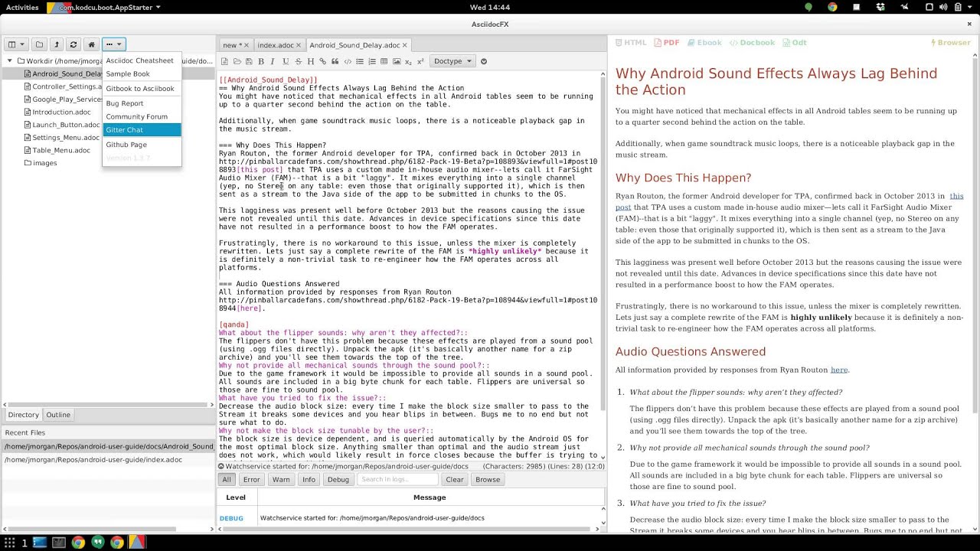This screenshot has height=551, width=980.
Task: Close the Android_Sound_Delay.adoc tab
Action: point(405,45)
